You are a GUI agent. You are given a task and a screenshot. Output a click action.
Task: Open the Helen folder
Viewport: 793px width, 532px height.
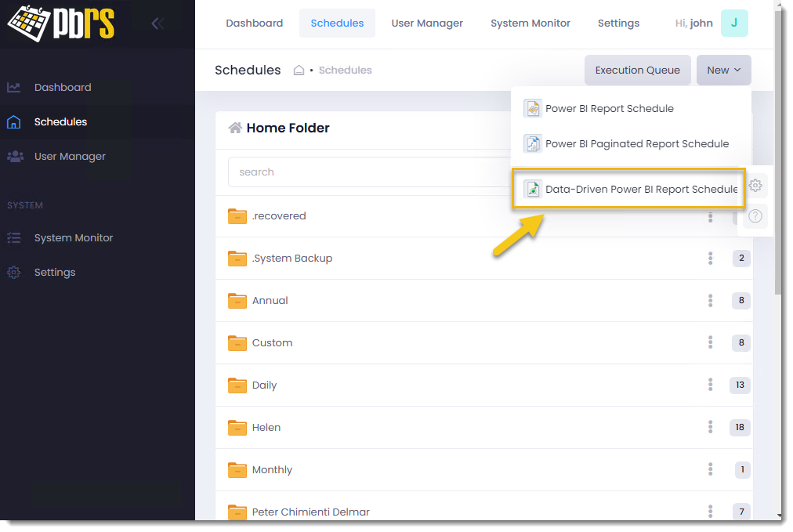(266, 428)
